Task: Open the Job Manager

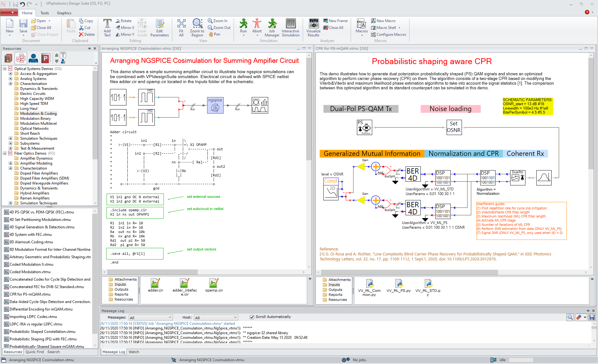Action: pos(272,28)
